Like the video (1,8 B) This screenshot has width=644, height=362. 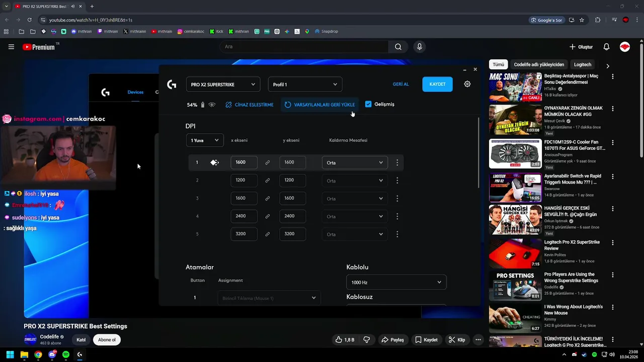pos(345,340)
